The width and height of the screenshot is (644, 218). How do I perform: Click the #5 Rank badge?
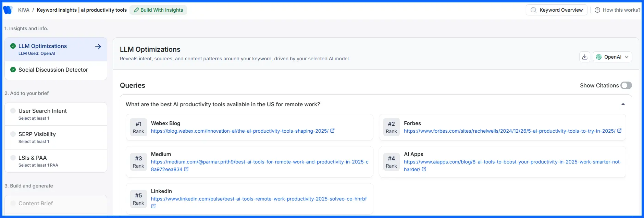click(x=138, y=199)
